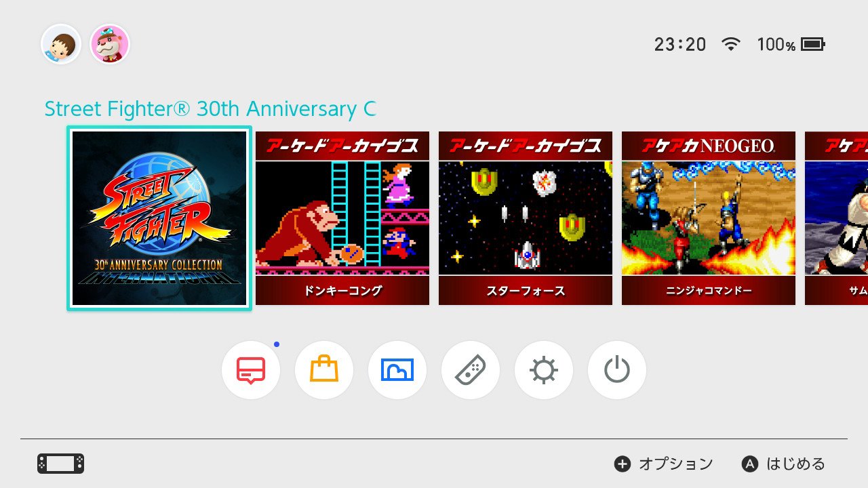Click the 23:20 clock display
Image resolution: width=868 pixels, height=488 pixels.
[680, 45]
